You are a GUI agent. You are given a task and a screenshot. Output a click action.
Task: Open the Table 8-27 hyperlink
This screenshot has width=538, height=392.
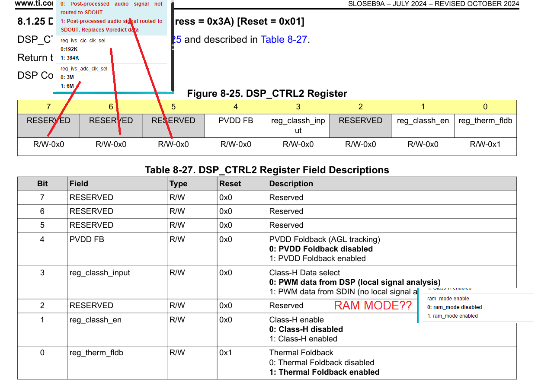(284, 39)
